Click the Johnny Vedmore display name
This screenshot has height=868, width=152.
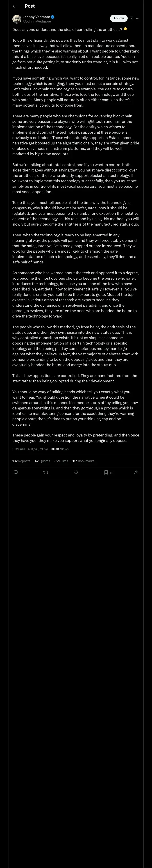(x=36, y=17)
